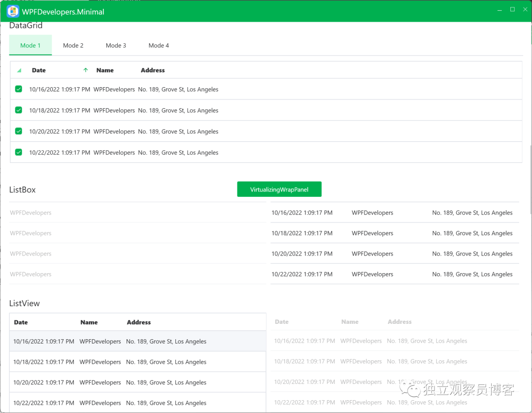532x413 pixels.
Task: Switch to the Mode 1 tab
Action: click(31, 45)
